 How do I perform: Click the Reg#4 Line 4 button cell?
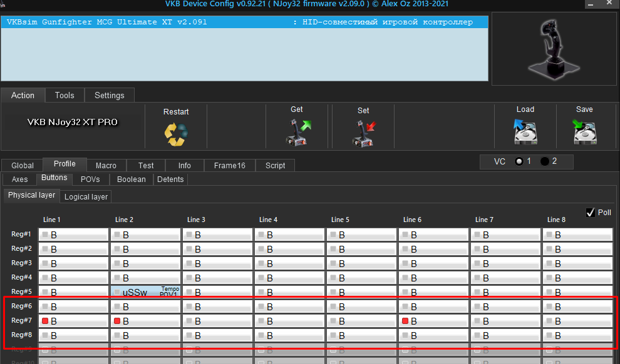(x=289, y=278)
